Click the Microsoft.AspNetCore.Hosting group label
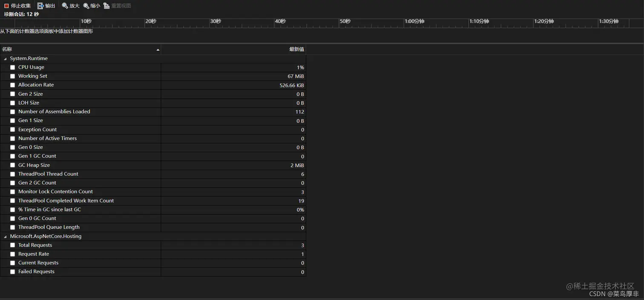 tap(46, 236)
